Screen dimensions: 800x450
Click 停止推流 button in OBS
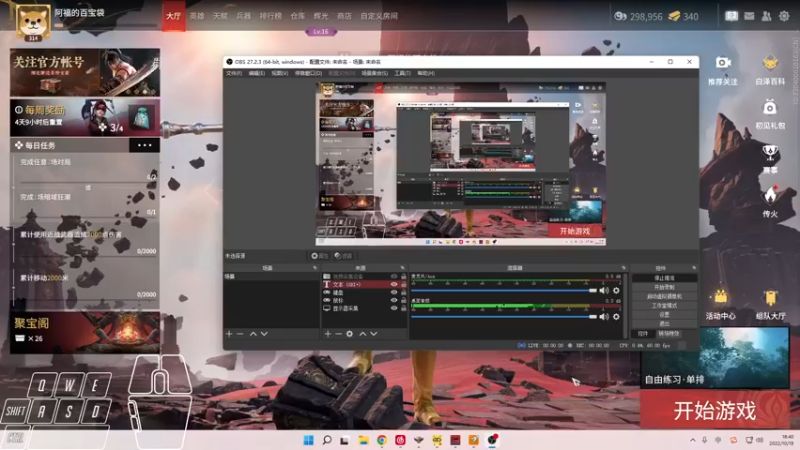click(x=664, y=278)
